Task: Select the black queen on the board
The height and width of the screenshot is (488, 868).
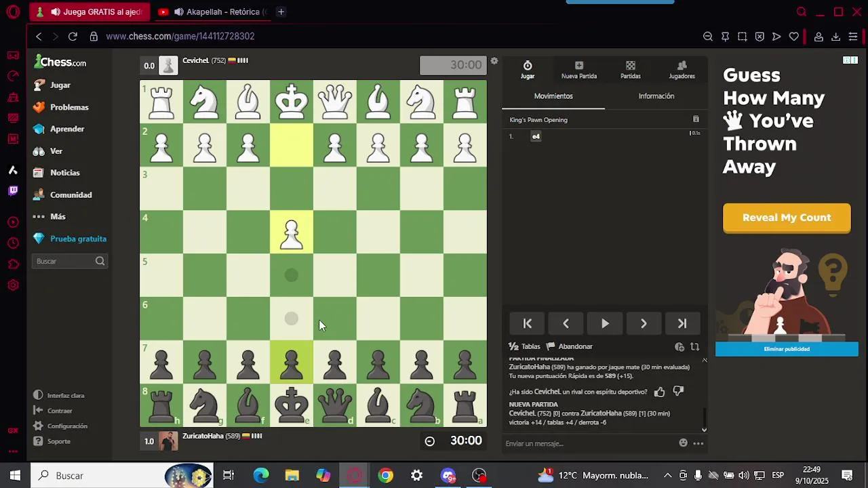Action: pyautogui.click(x=335, y=405)
